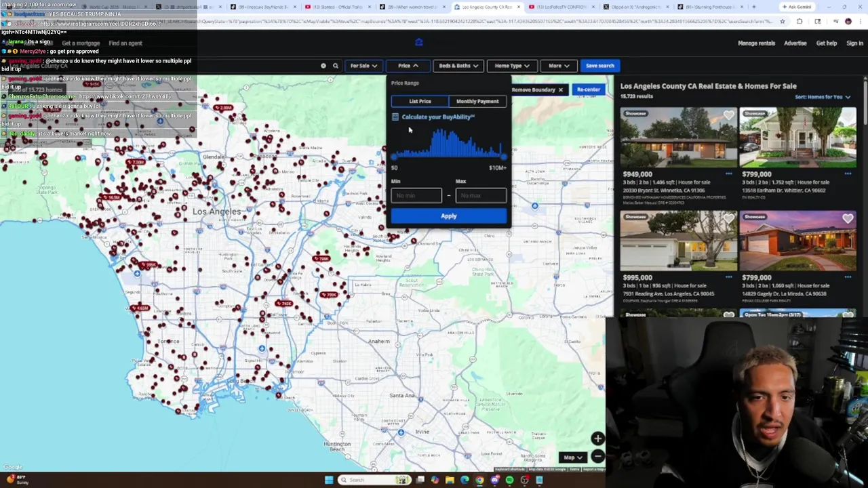Expand the Home Type filter
The width and height of the screenshot is (868, 488).
pos(512,66)
